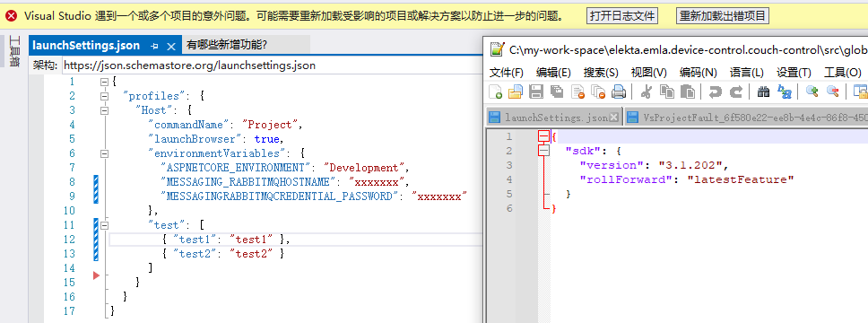Open the 编辑(E) menu in Notepad++
This screenshot has height=323, width=868.
pyautogui.click(x=553, y=73)
